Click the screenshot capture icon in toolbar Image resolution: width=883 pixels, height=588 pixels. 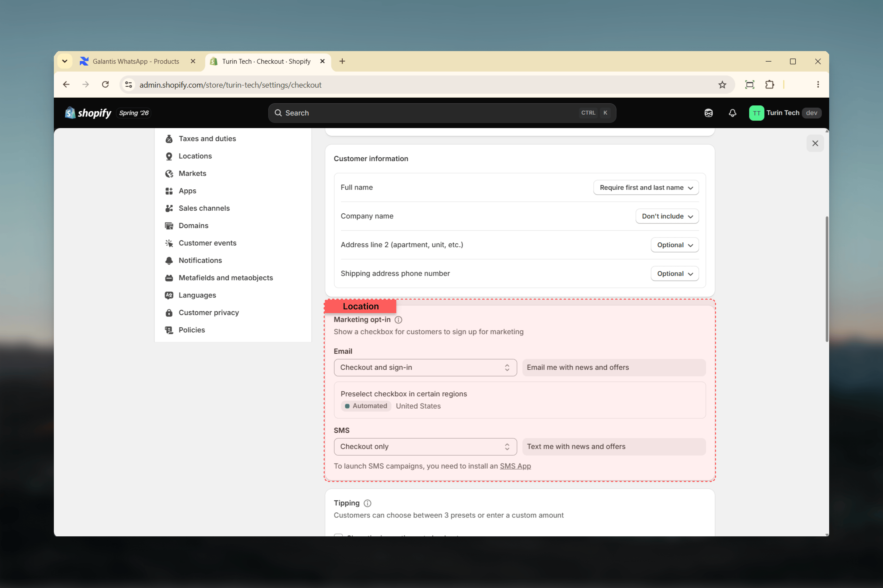tap(749, 85)
